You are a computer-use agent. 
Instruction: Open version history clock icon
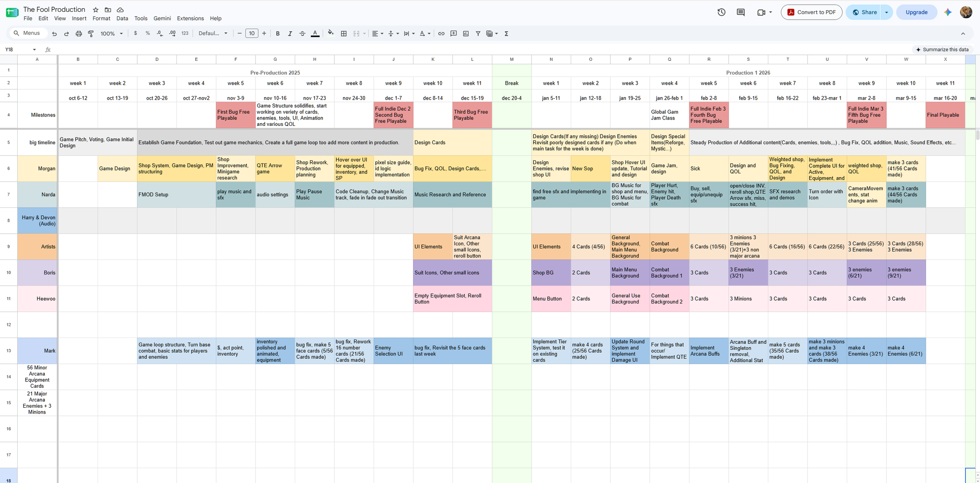point(721,12)
